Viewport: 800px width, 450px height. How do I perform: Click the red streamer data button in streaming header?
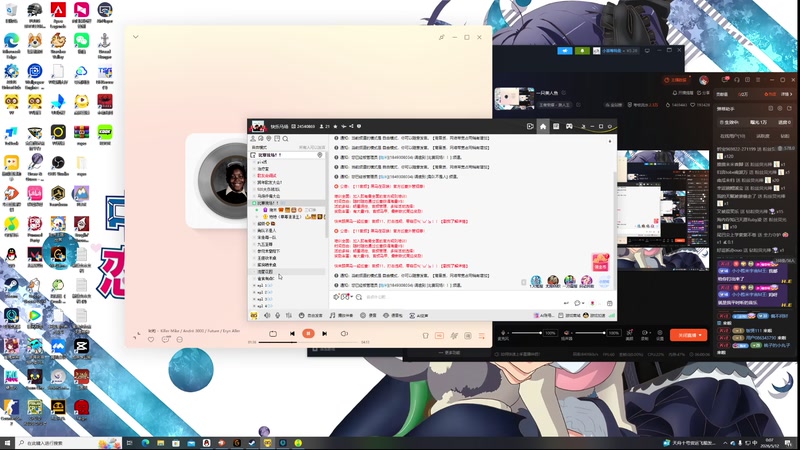point(676,80)
